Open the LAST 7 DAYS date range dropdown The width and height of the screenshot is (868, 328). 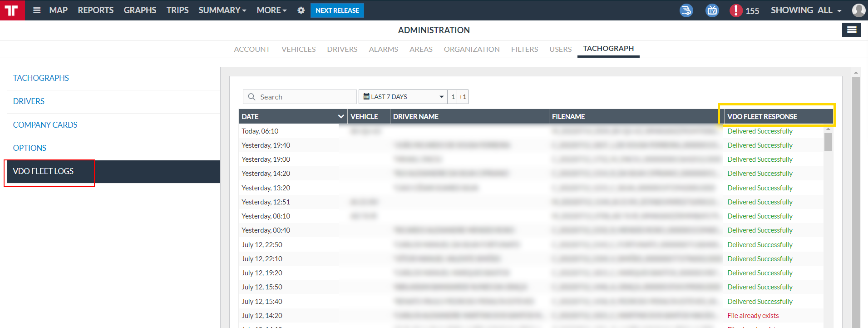point(403,97)
